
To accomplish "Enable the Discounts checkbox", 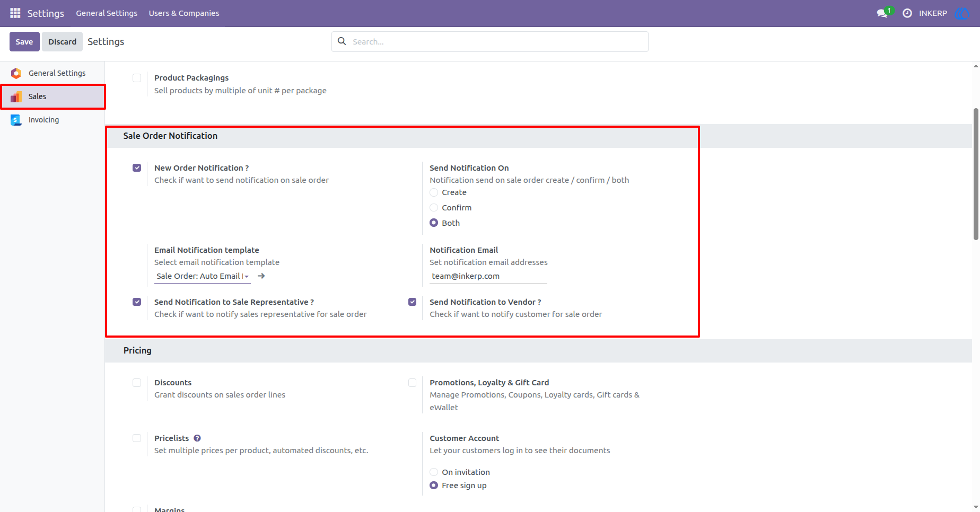I will (x=137, y=383).
